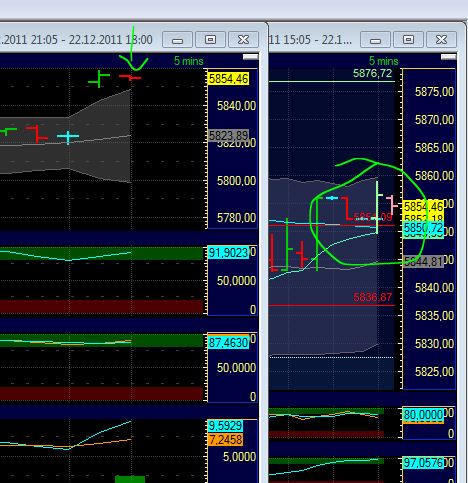Maximize the right chart window

(408, 40)
